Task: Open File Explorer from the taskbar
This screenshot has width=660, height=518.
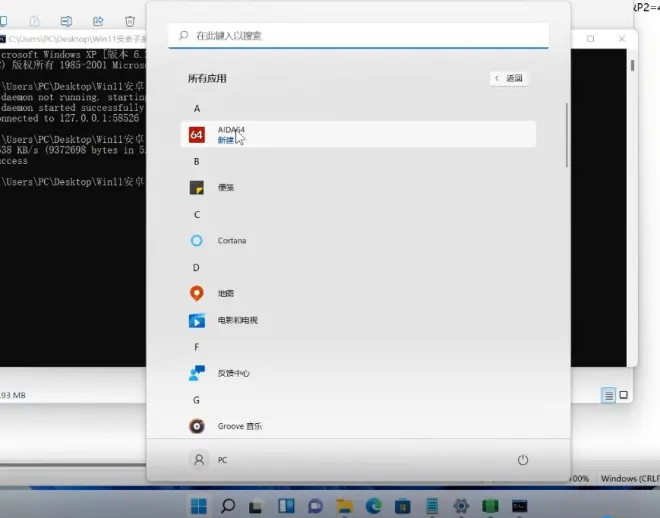Action: click(x=345, y=506)
